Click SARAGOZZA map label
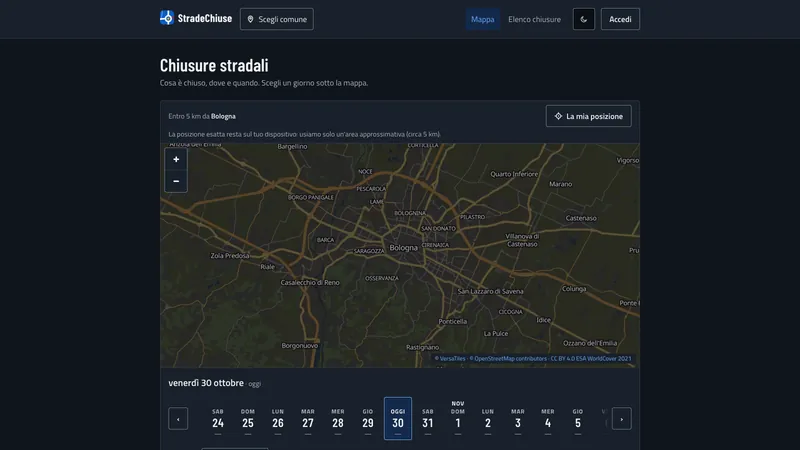The image size is (800, 450). (369, 251)
